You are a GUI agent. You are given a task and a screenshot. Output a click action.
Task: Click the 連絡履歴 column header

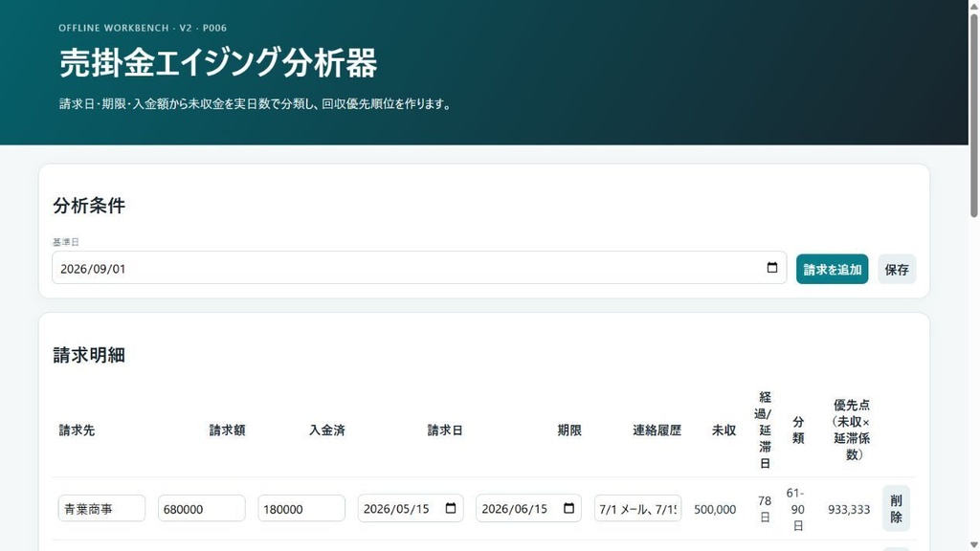point(657,430)
